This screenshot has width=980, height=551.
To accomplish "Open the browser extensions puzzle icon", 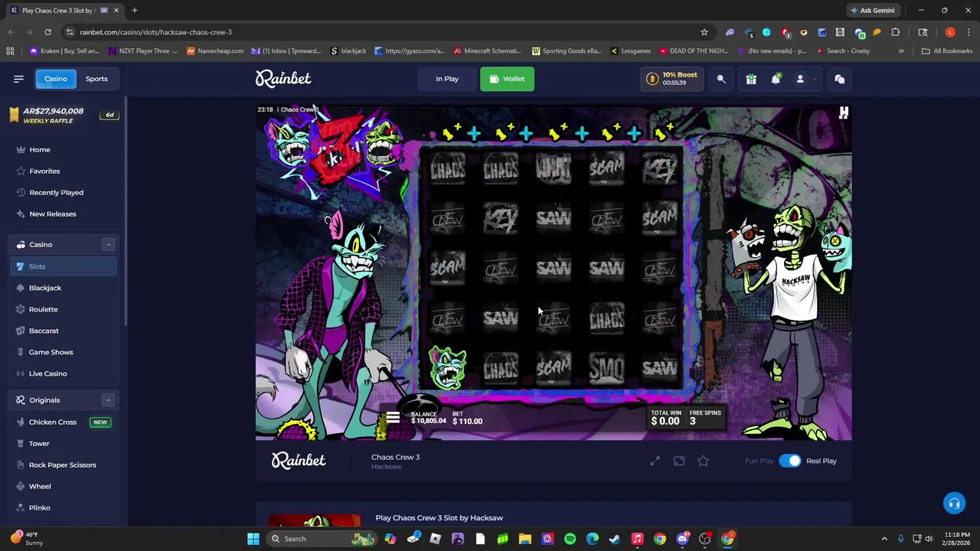I will (x=895, y=32).
